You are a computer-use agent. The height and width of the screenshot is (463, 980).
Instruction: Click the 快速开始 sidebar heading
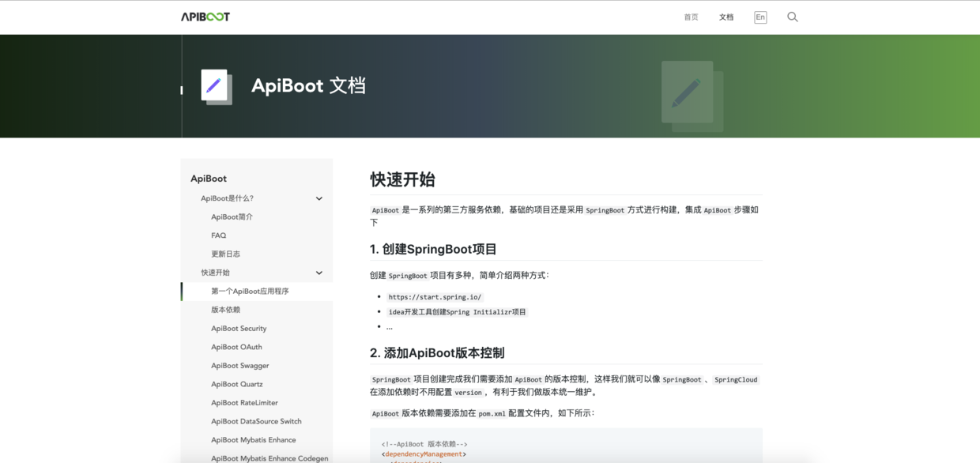pyautogui.click(x=215, y=273)
